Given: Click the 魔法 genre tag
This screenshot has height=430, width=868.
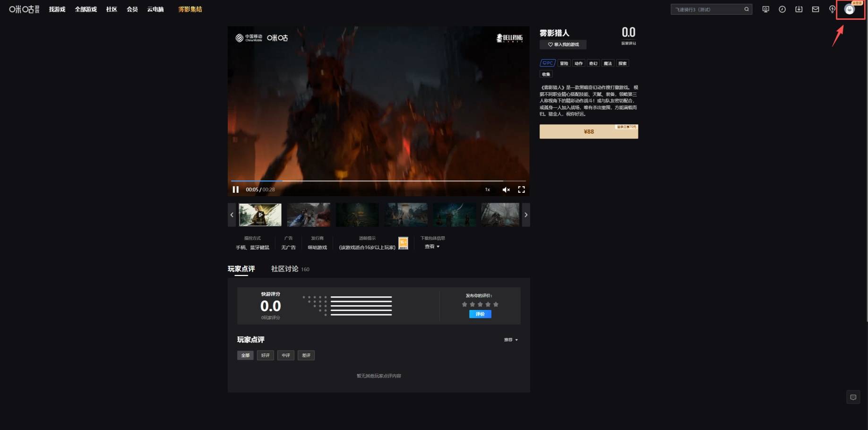Looking at the screenshot, I should (608, 63).
